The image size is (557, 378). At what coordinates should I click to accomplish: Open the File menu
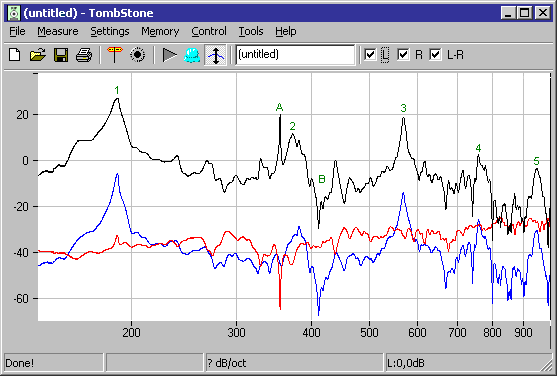click(17, 31)
